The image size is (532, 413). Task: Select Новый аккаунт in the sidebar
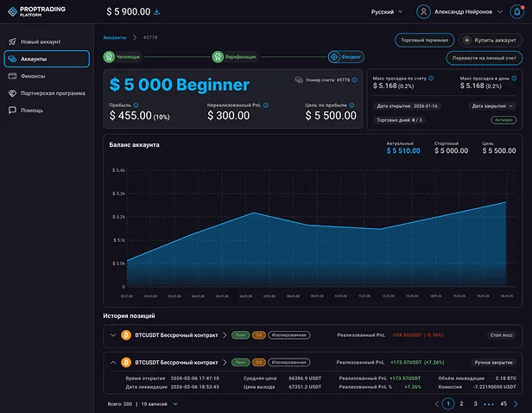pos(47,41)
